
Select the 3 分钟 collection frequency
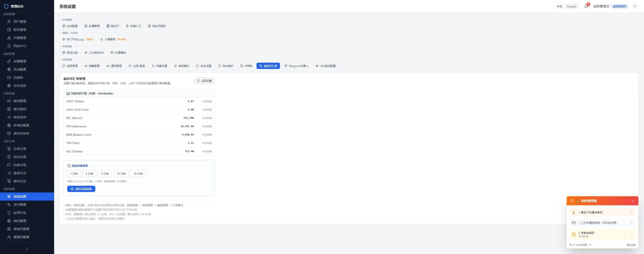coord(89,174)
